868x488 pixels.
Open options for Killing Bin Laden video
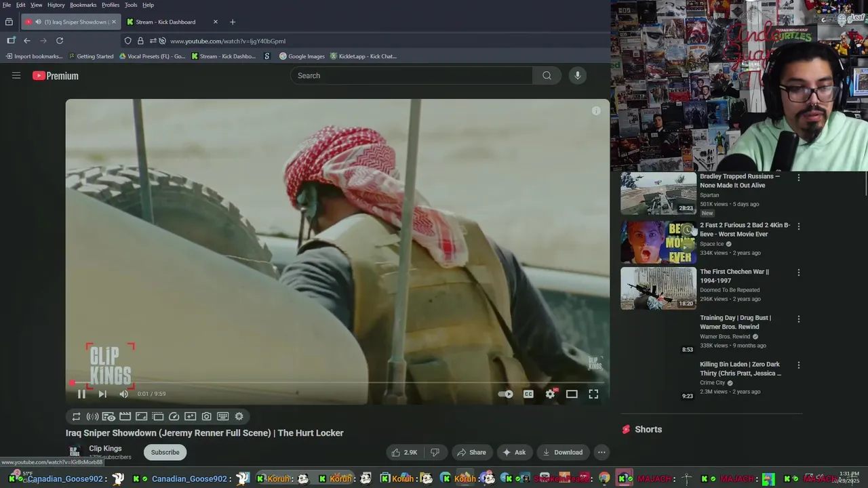[x=798, y=365]
